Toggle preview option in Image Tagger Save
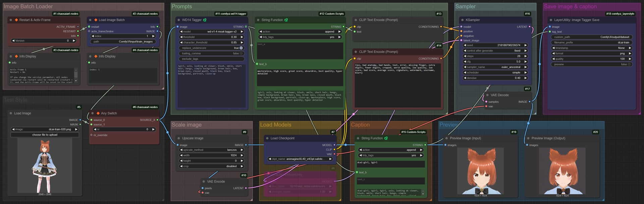 [x=592, y=64]
